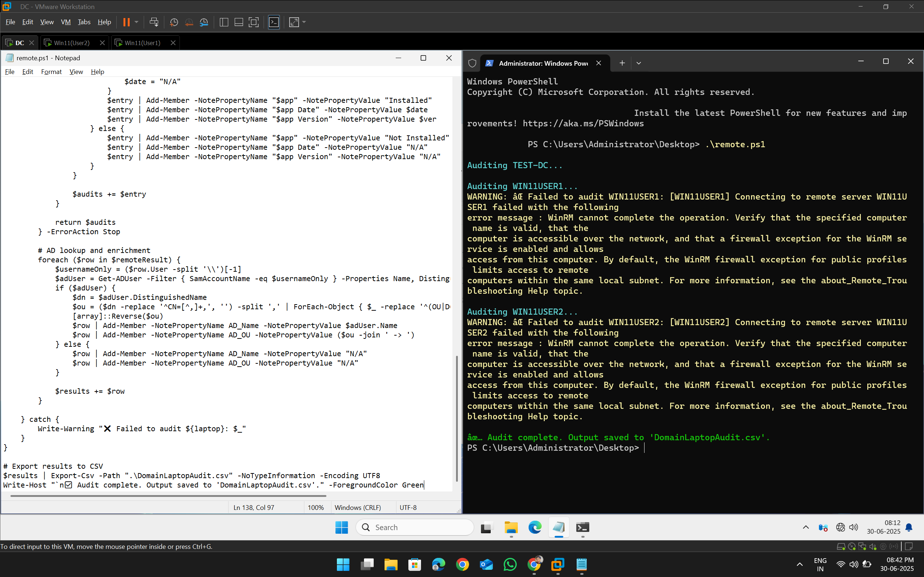Mute the speaker icon in the VM status bar
Viewport: 924px width, 577px height.
872,546
